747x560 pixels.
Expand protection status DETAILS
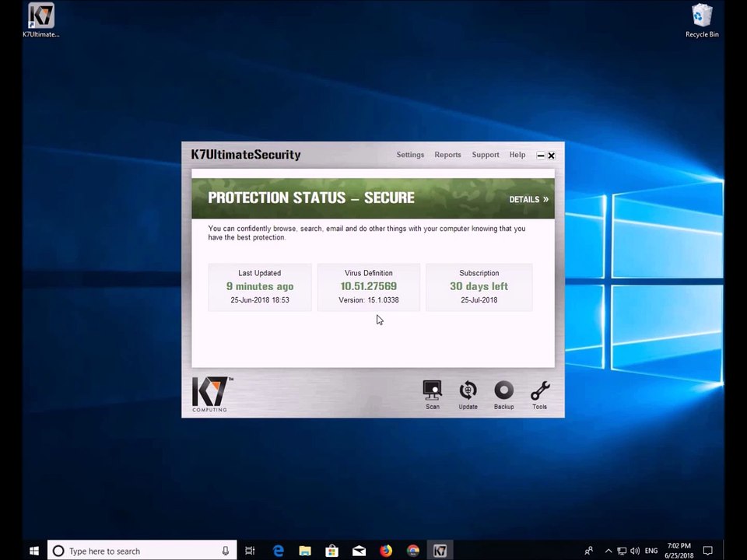pos(529,199)
